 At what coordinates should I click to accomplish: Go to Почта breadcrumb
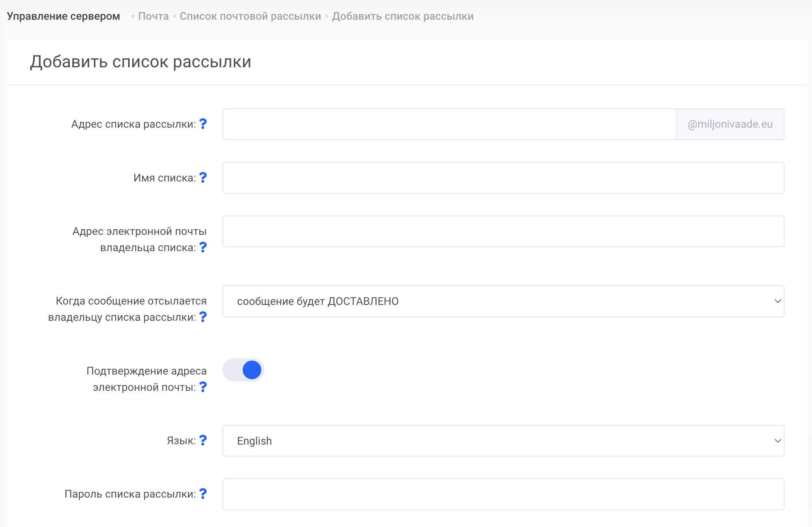pos(153,16)
